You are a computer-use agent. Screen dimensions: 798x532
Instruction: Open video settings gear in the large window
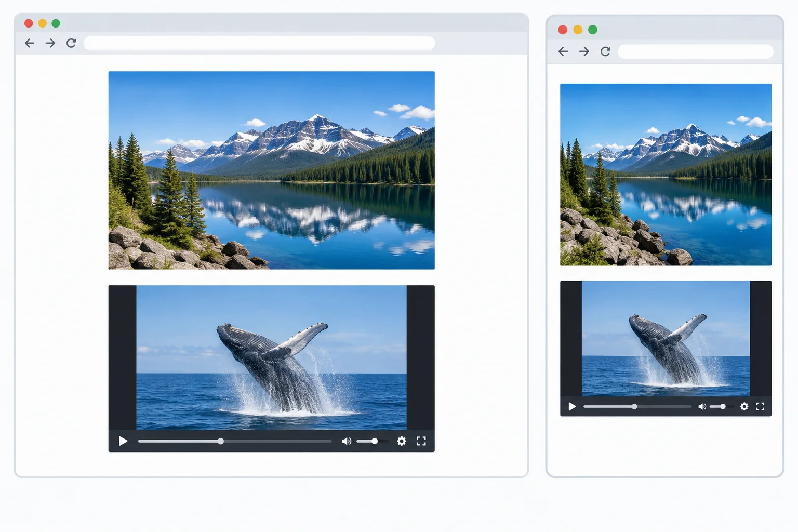[402, 441]
